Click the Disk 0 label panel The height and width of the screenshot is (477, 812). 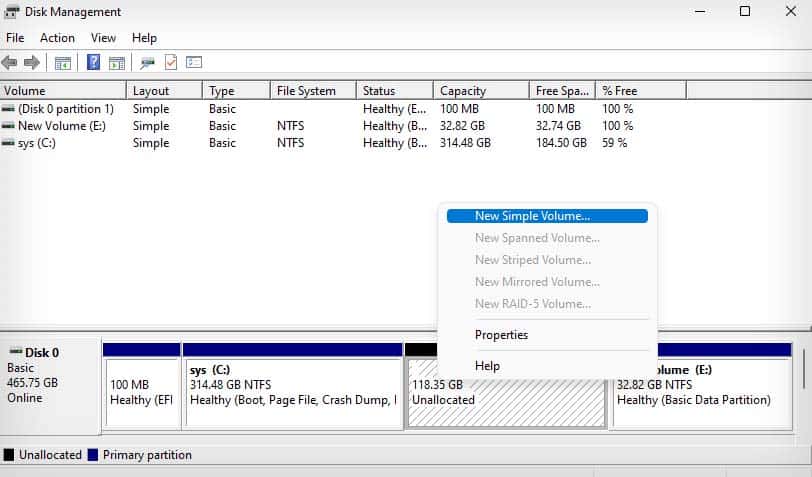tap(50, 386)
